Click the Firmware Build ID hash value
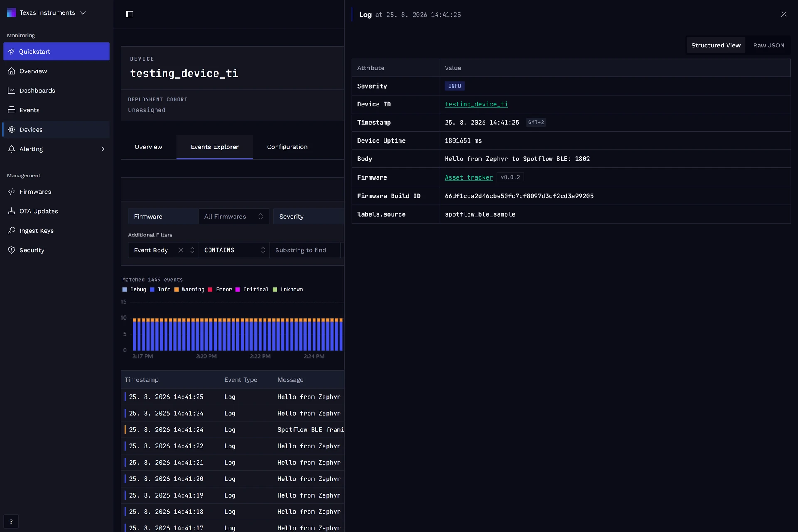This screenshot has width=798, height=532. click(519, 196)
